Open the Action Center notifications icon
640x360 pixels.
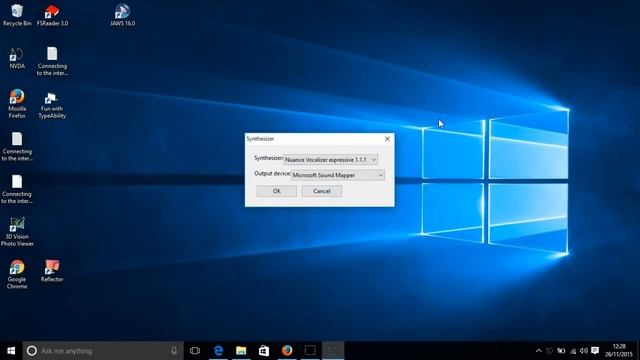(x=596, y=351)
